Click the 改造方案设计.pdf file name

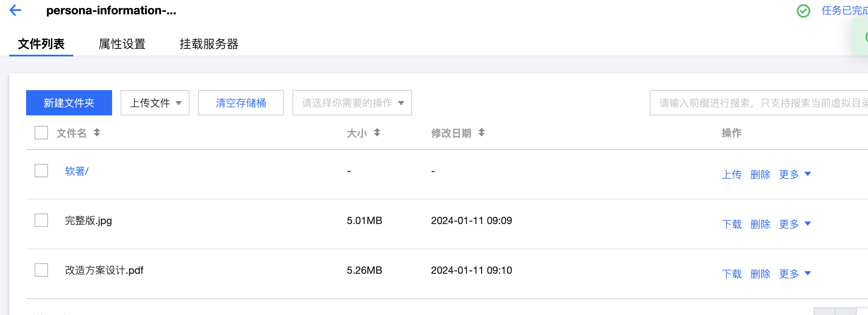point(104,270)
